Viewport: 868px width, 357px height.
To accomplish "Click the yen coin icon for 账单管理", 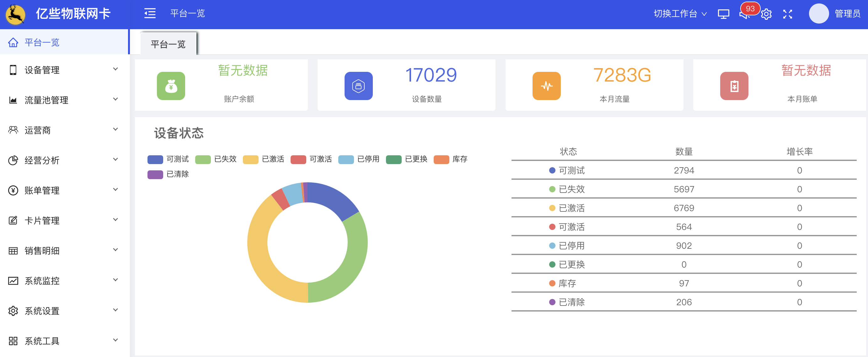I will click(13, 190).
